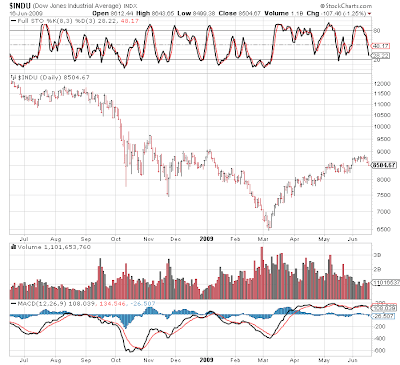Click the Low price value in header
This screenshot has height=365, width=400.
(x=204, y=13)
